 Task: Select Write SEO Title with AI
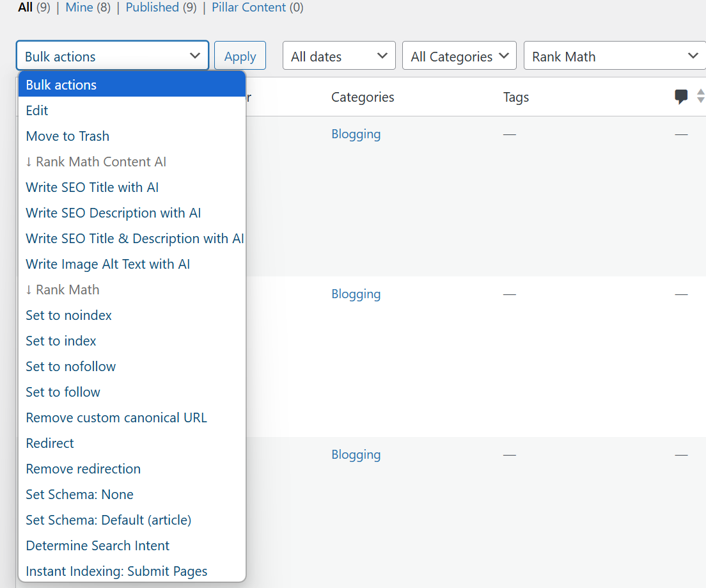coord(92,187)
